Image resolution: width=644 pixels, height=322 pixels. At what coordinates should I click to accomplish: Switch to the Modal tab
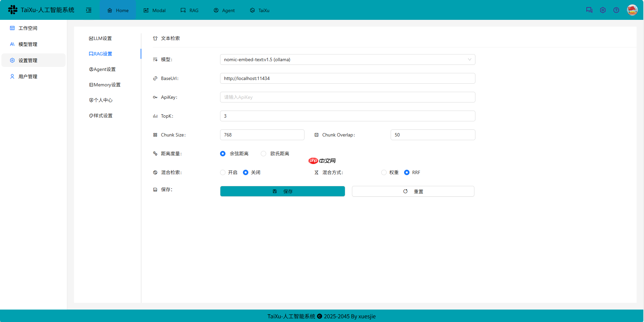click(x=154, y=10)
